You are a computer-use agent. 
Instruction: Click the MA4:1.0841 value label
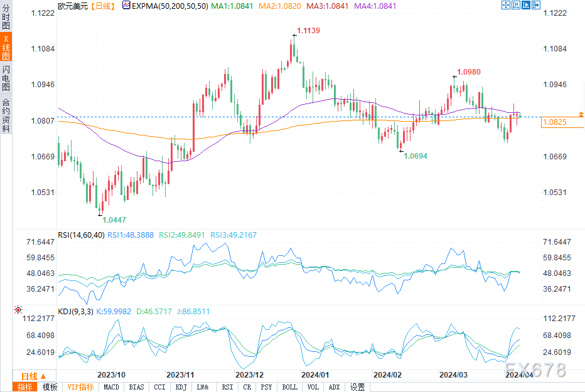pos(375,6)
